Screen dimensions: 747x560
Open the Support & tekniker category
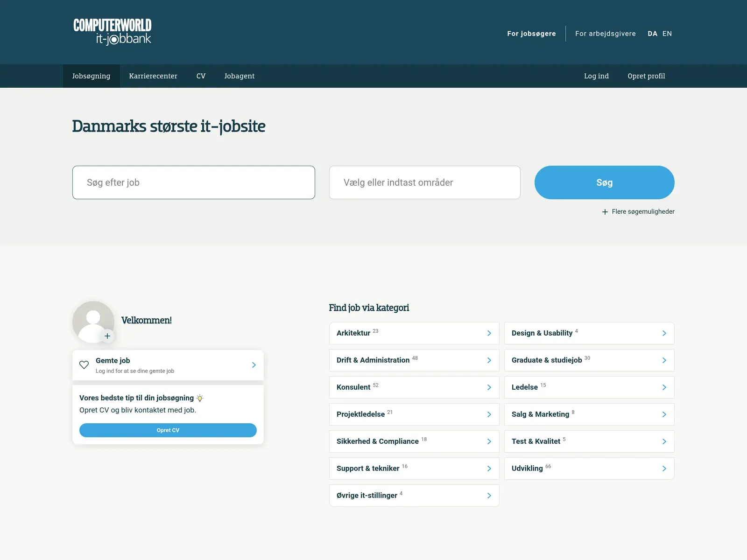[x=414, y=469]
